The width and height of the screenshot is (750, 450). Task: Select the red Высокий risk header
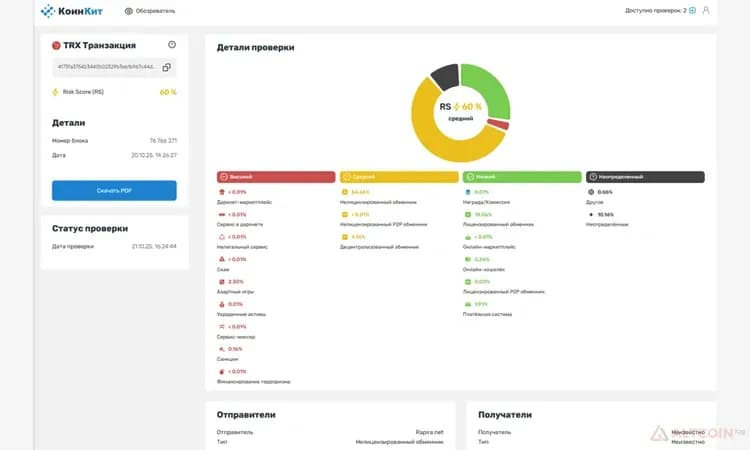coord(276,177)
